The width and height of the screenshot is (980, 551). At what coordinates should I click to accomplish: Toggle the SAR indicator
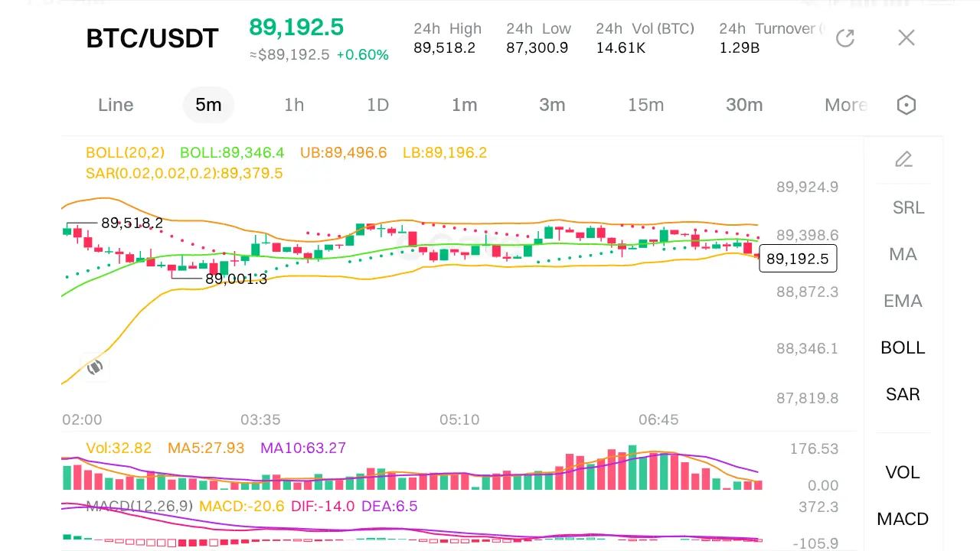[x=903, y=394]
